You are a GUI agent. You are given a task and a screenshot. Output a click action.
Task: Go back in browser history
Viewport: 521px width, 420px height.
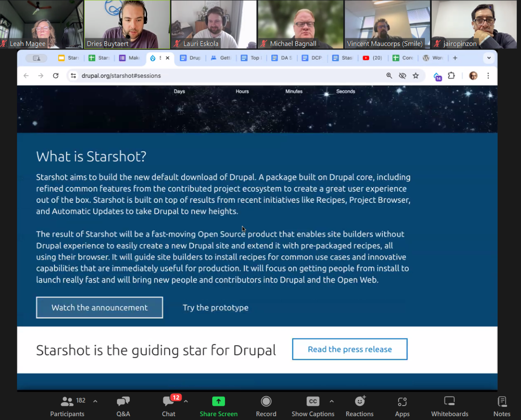[26, 76]
